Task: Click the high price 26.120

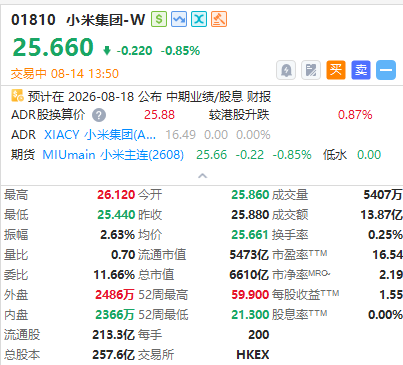Action: click(116, 195)
